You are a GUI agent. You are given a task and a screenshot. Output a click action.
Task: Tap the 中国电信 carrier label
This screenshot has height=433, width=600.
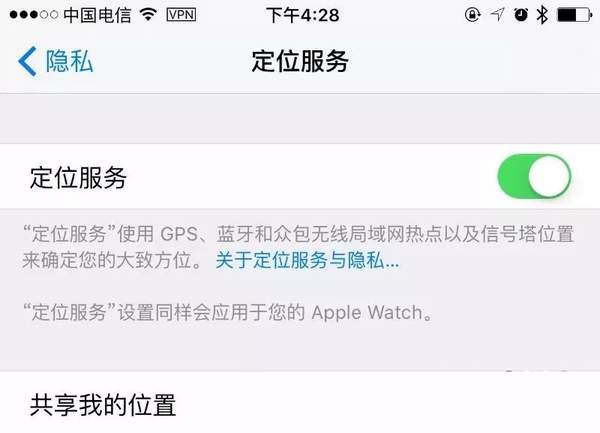98,15
